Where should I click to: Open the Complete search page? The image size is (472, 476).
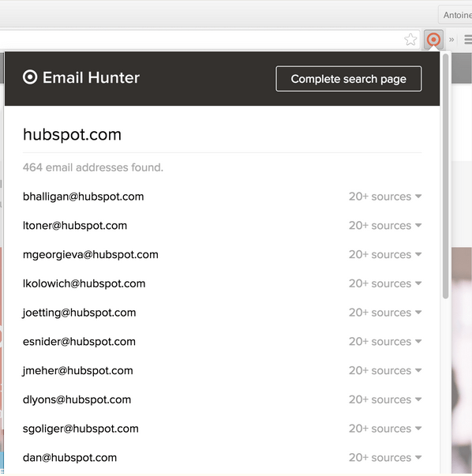(348, 79)
